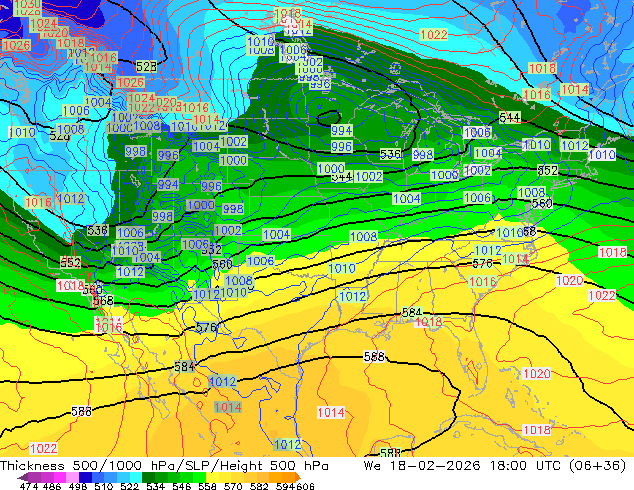Click the black 576 label left of red 1014
Screen dimensions: 634x490
pos(482,264)
